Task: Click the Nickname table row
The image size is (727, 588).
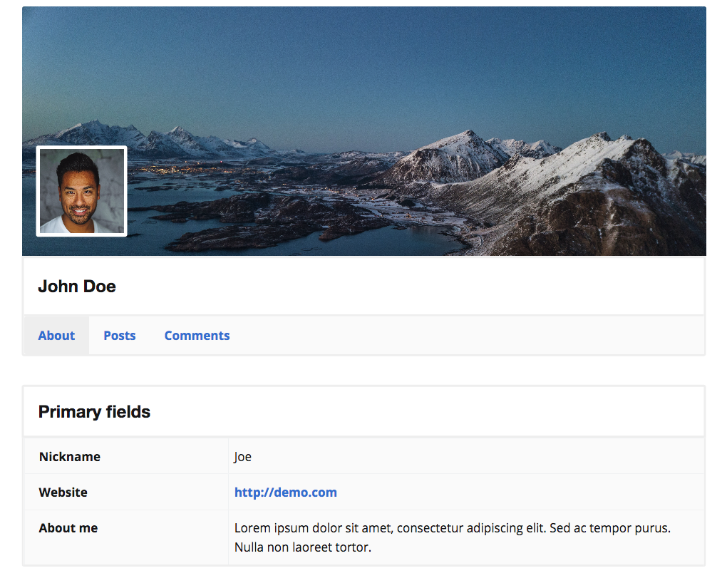Action: point(364,457)
